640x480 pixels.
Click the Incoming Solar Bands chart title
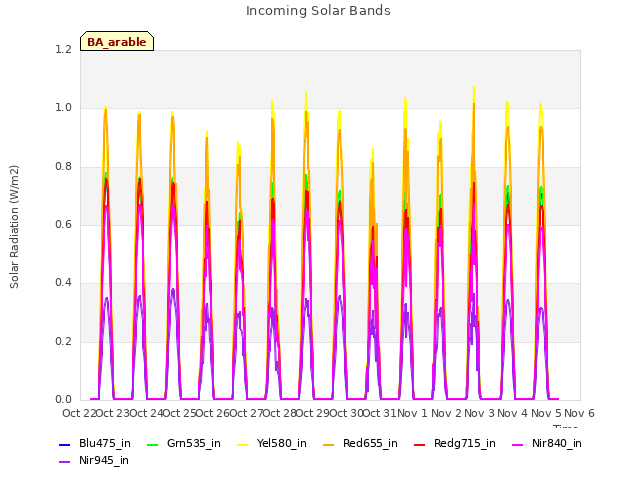[x=318, y=11]
